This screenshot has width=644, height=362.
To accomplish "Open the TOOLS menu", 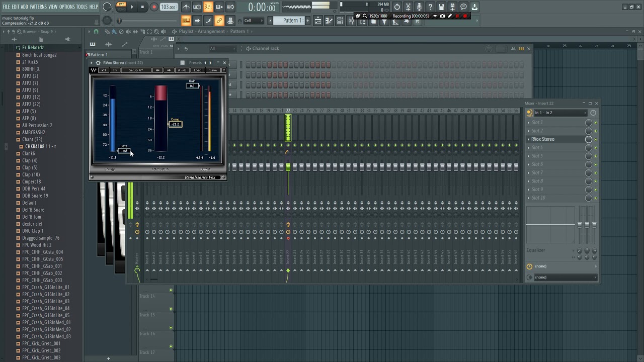I will [x=82, y=7].
